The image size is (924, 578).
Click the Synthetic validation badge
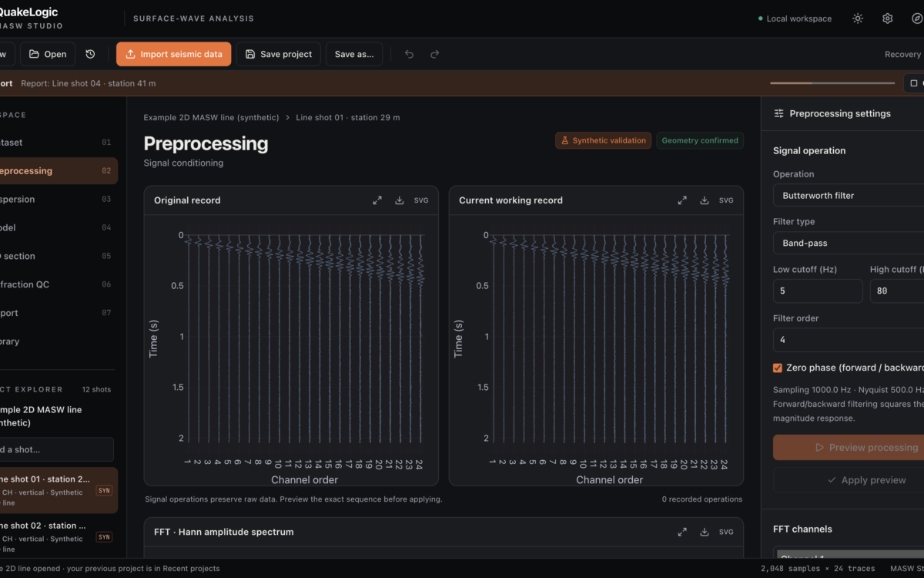(x=603, y=141)
